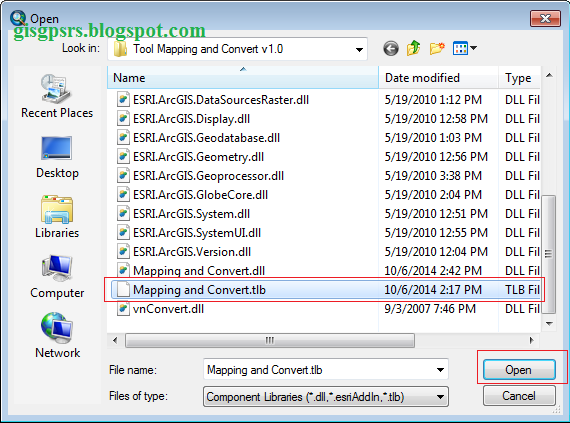Click date 5/19/2010 2:04 PM

coord(433,195)
